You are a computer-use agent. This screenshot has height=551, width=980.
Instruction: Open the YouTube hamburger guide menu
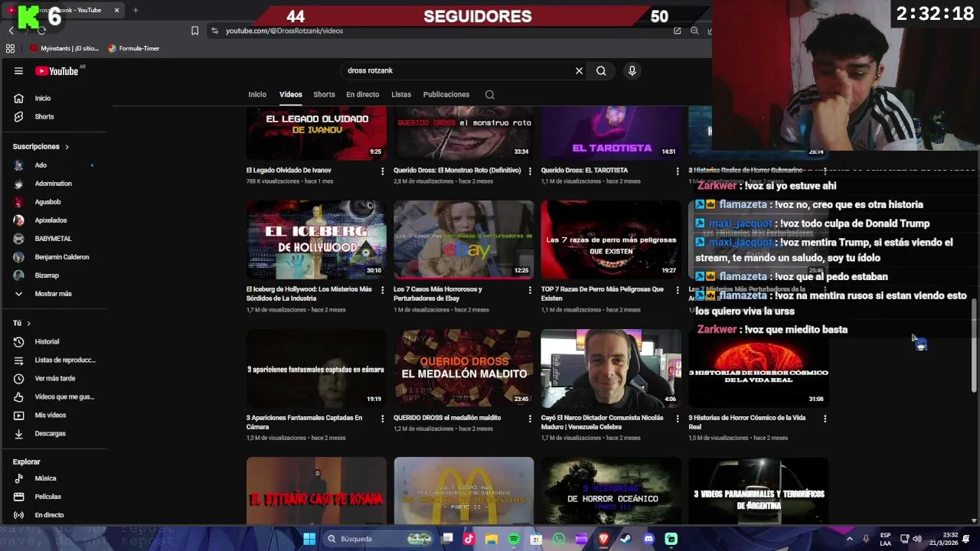point(18,70)
